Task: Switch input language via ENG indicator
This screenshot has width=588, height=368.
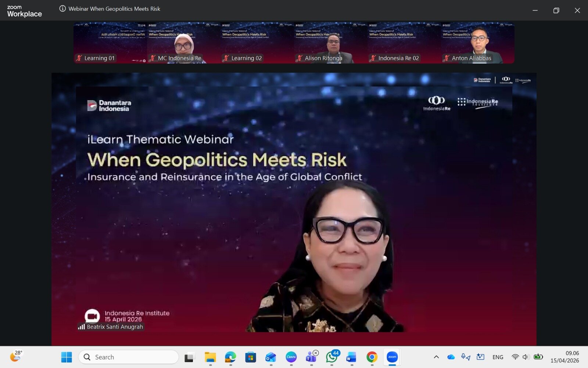Action: click(x=498, y=357)
